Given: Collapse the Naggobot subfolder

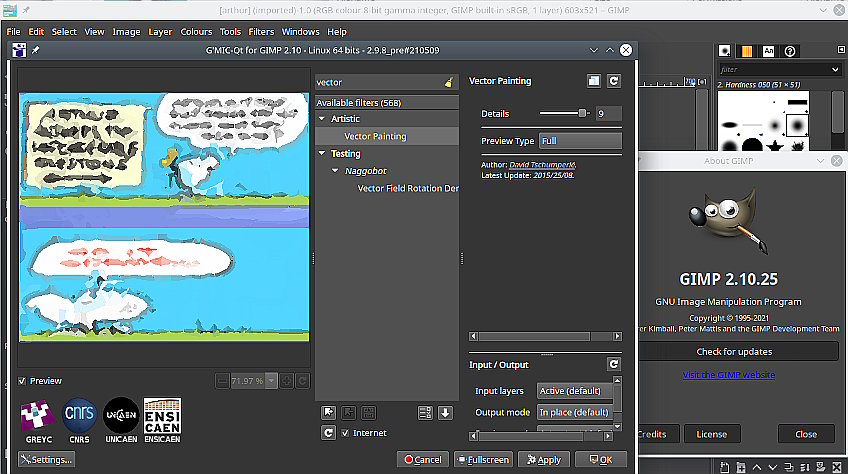Looking at the screenshot, I should (335, 171).
